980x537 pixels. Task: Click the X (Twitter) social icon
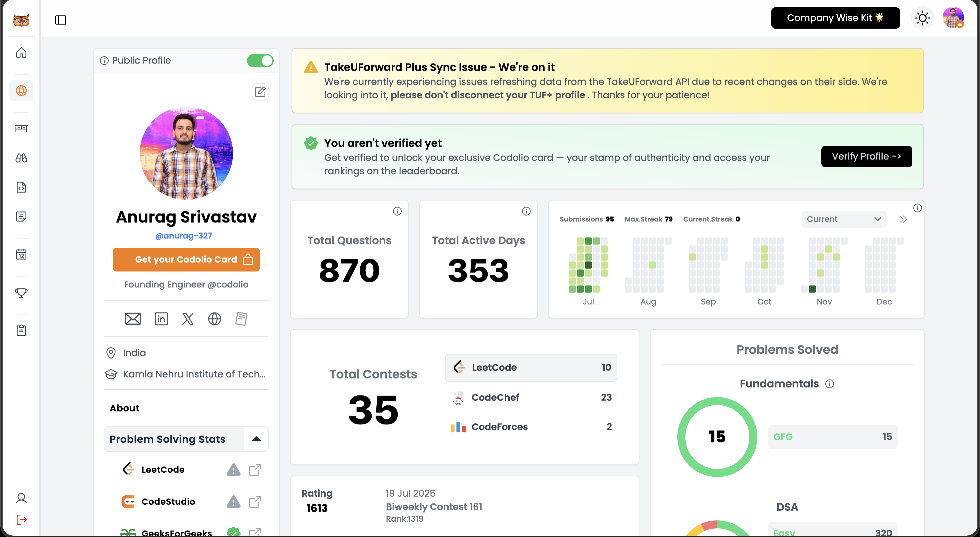pyautogui.click(x=188, y=319)
